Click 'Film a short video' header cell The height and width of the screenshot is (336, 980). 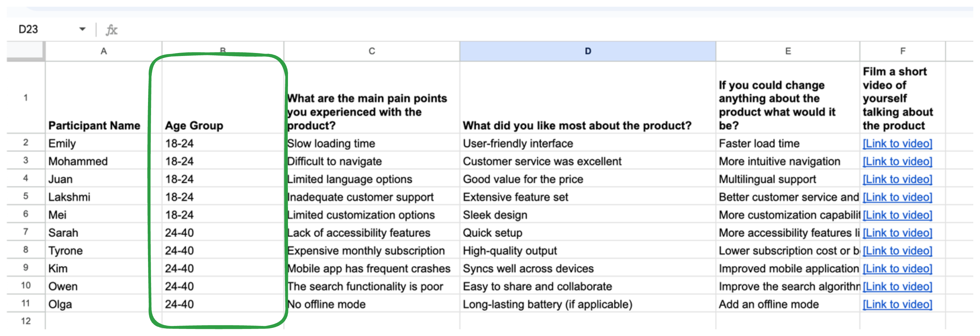(x=902, y=97)
